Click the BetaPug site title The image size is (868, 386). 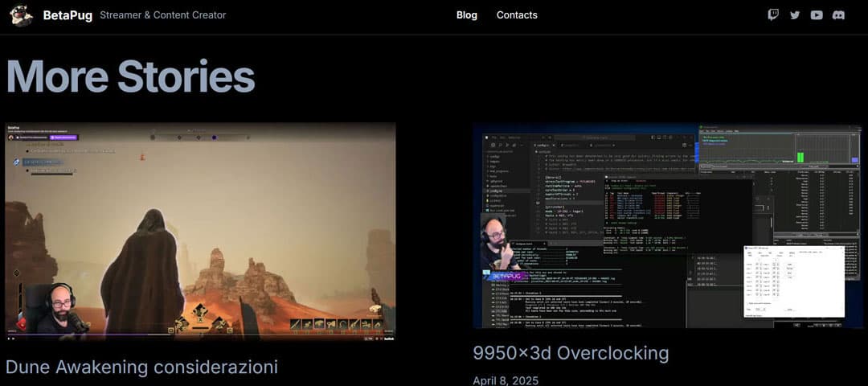pyautogui.click(x=68, y=15)
